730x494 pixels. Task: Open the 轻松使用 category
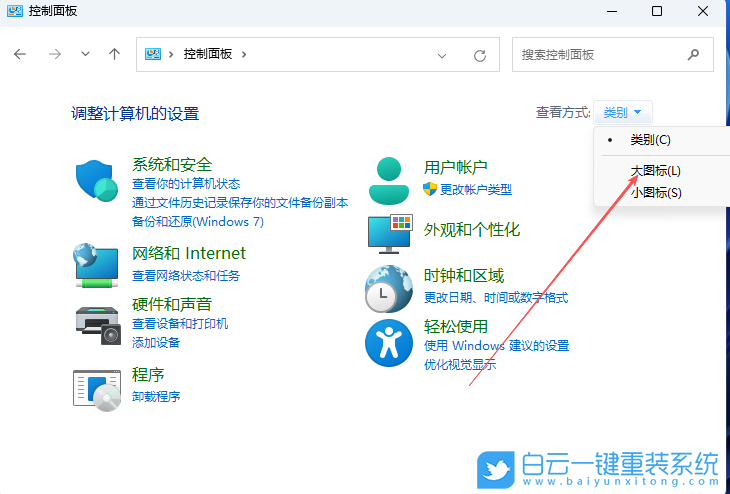coord(455,326)
